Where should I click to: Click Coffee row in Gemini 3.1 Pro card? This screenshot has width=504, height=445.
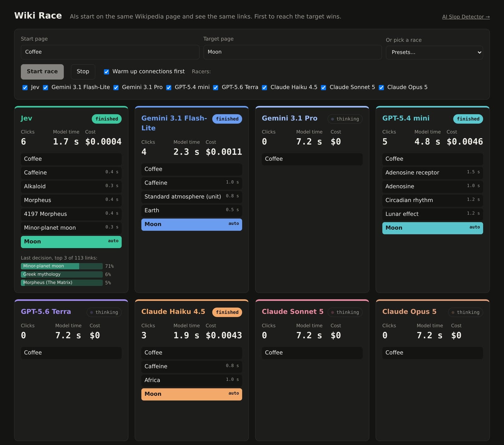click(x=312, y=159)
